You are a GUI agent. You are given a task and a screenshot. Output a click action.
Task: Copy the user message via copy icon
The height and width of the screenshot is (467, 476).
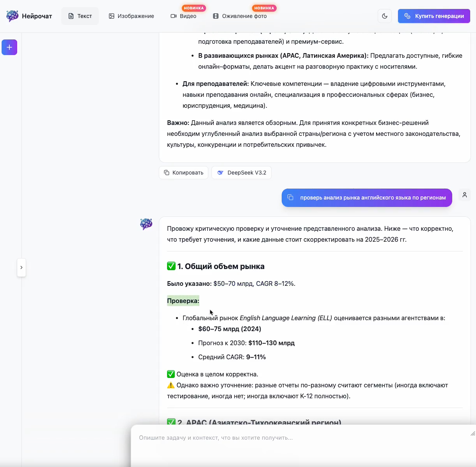pyautogui.click(x=290, y=198)
